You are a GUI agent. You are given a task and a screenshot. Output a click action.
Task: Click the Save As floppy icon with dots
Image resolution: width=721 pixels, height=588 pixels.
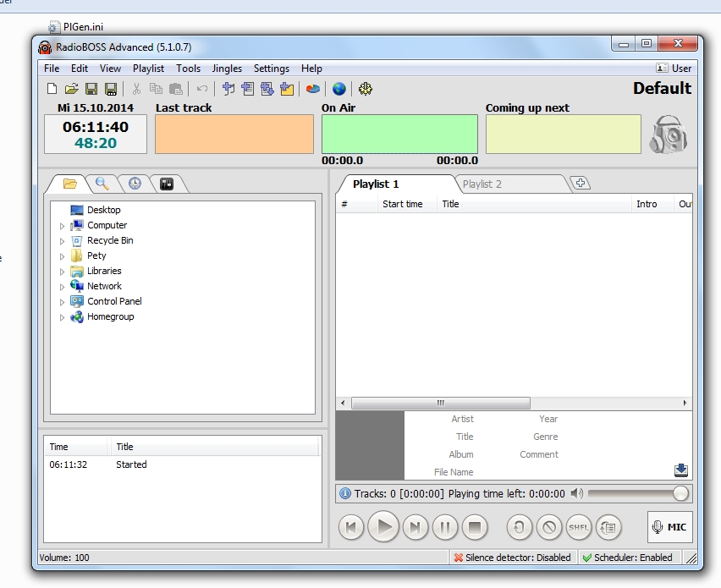111,89
